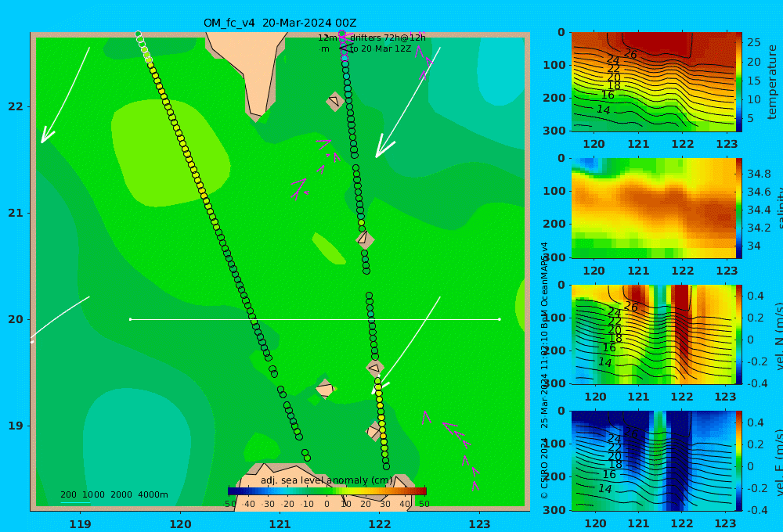Click the left endpoint of the white transect line
This screenshot has width=783, height=532.
click(x=130, y=319)
